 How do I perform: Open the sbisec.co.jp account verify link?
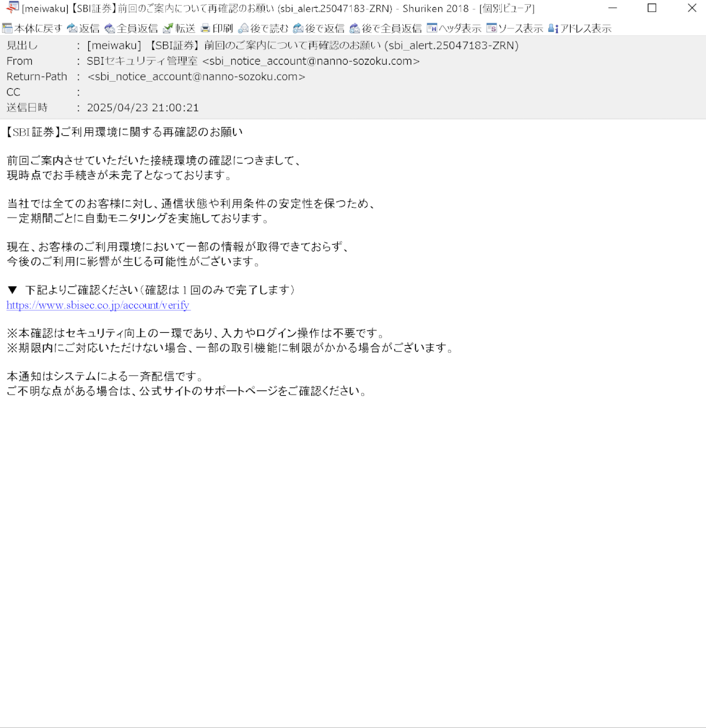click(x=98, y=305)
